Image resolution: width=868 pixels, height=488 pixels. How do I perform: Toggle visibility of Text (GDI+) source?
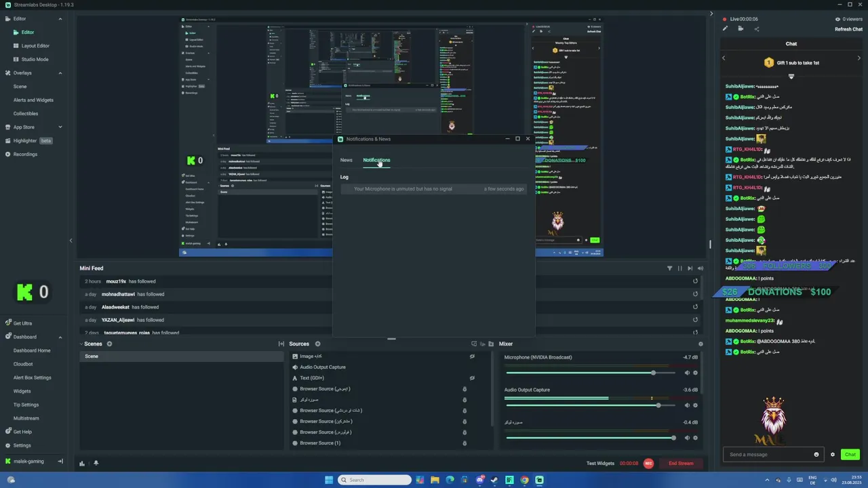point(472,378)
